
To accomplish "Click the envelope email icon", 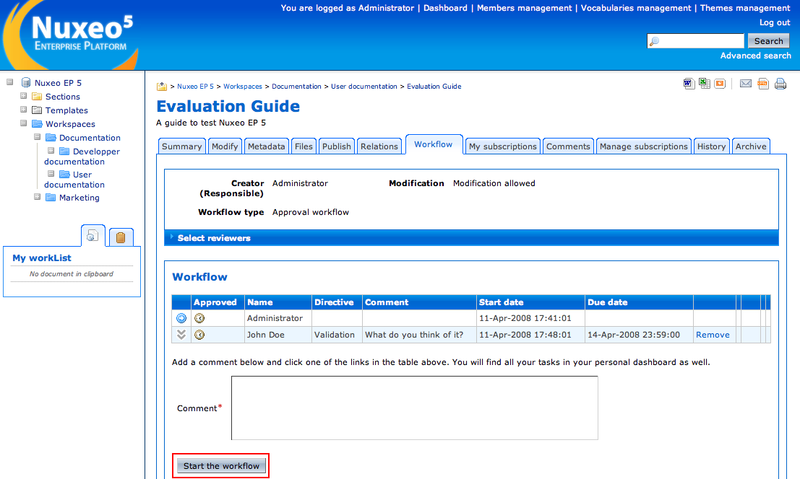I will (x=746, y=84).
